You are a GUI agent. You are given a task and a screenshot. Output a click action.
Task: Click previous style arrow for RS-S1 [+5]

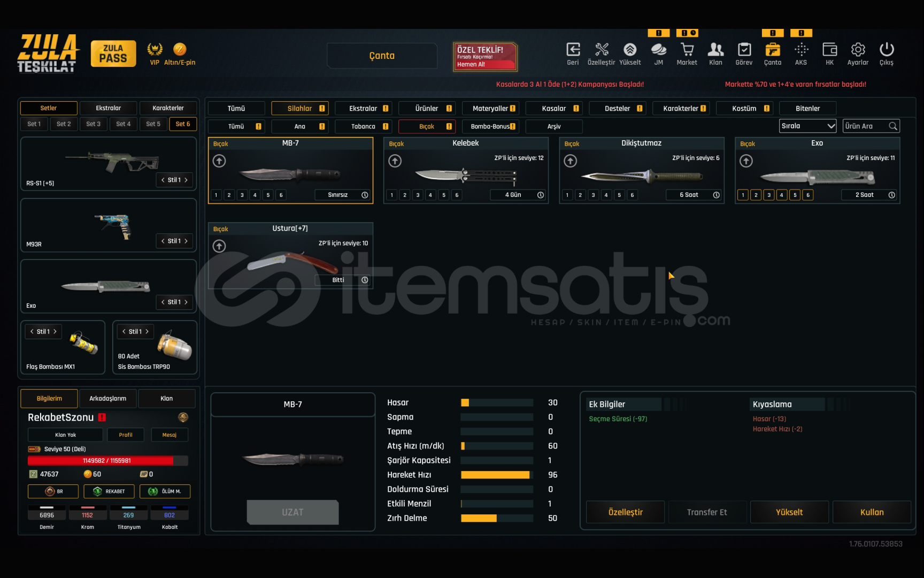163,180
